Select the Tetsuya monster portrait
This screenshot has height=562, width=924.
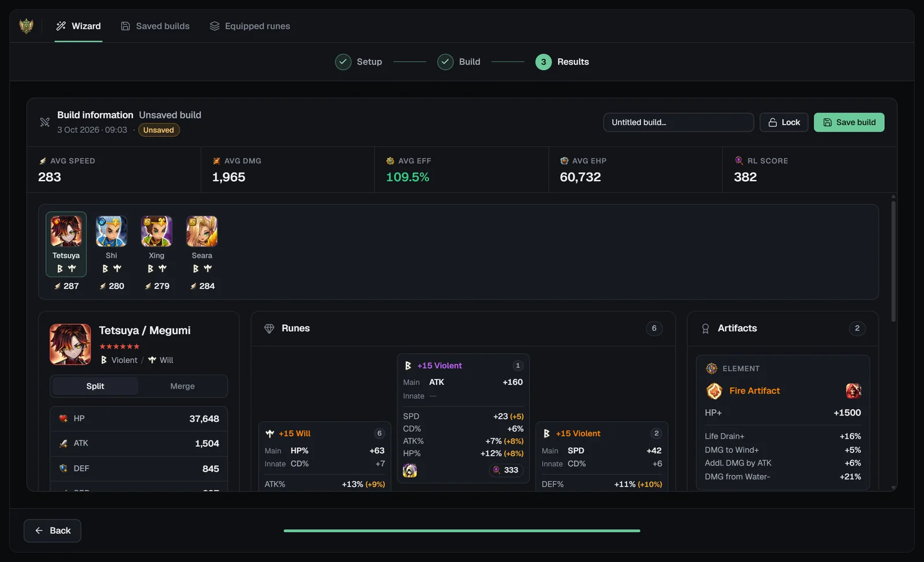[x=66, y=231]
